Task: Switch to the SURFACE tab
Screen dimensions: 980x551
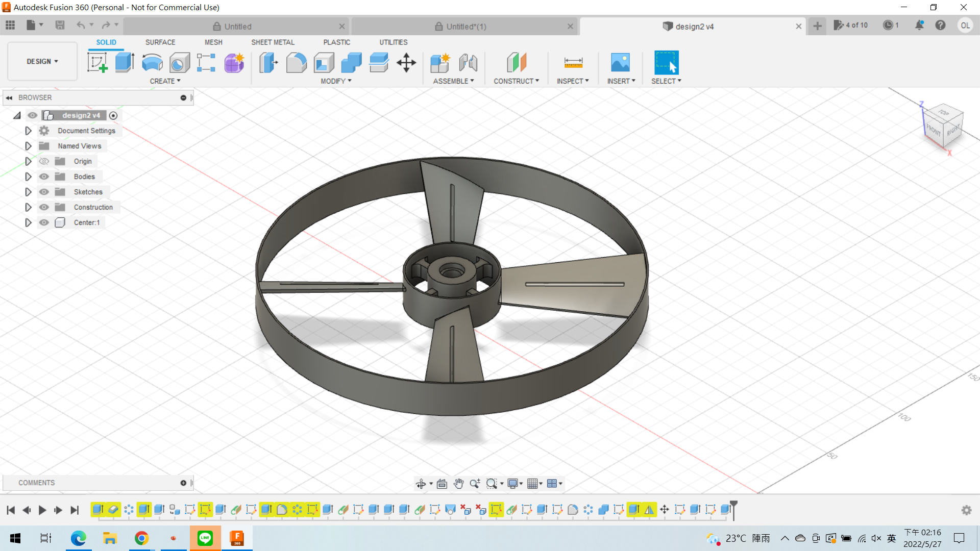Action: [160, 42]
